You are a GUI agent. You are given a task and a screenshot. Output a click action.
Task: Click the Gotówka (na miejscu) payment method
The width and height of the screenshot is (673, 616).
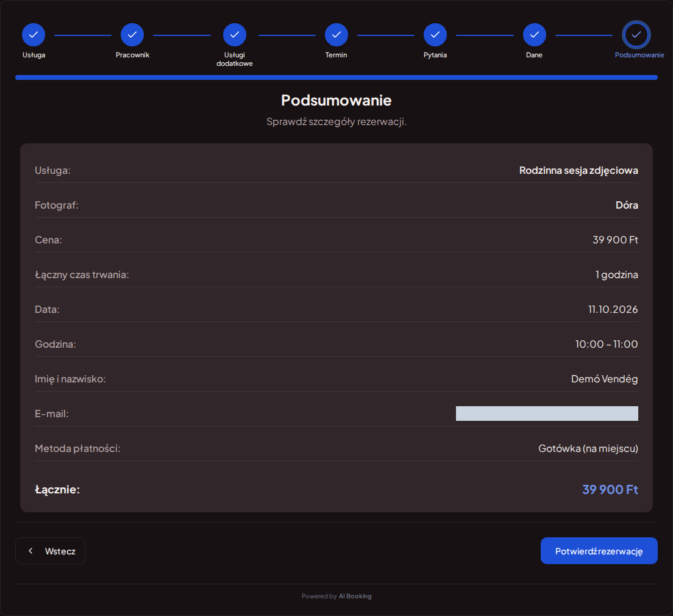(588, 448)
